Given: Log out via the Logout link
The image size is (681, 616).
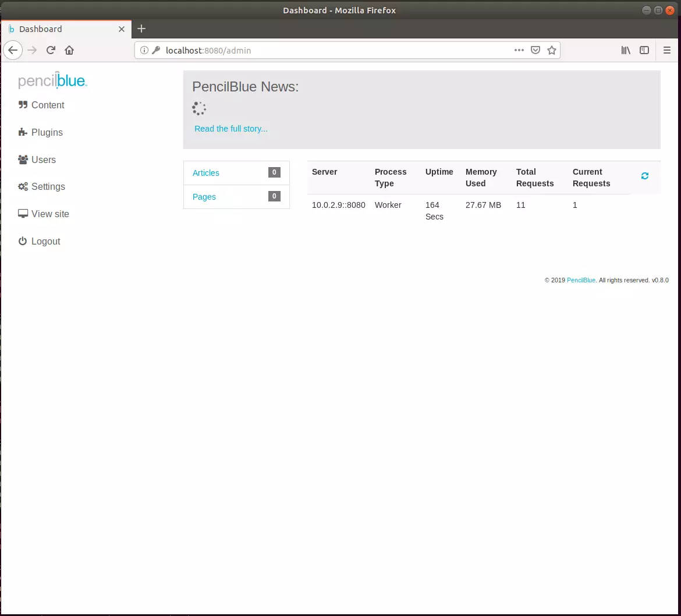Looking at the screenshot, I should [x=39, y=242].
